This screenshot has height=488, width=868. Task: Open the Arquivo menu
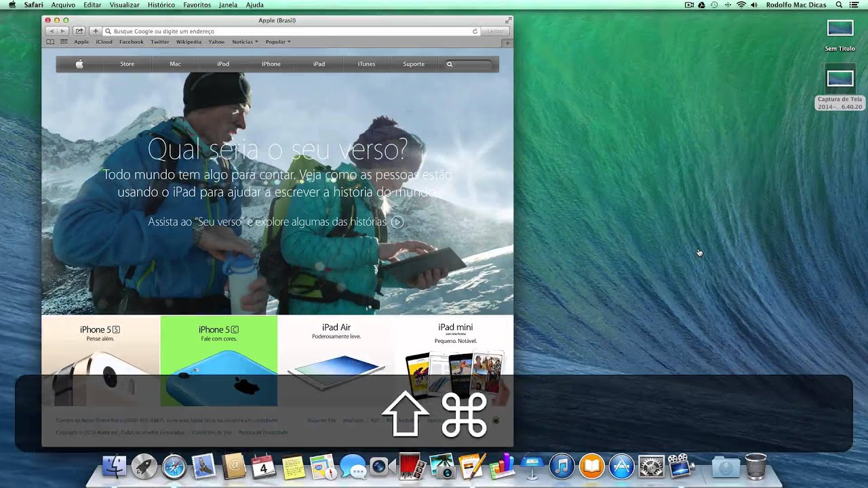point(63,5)
